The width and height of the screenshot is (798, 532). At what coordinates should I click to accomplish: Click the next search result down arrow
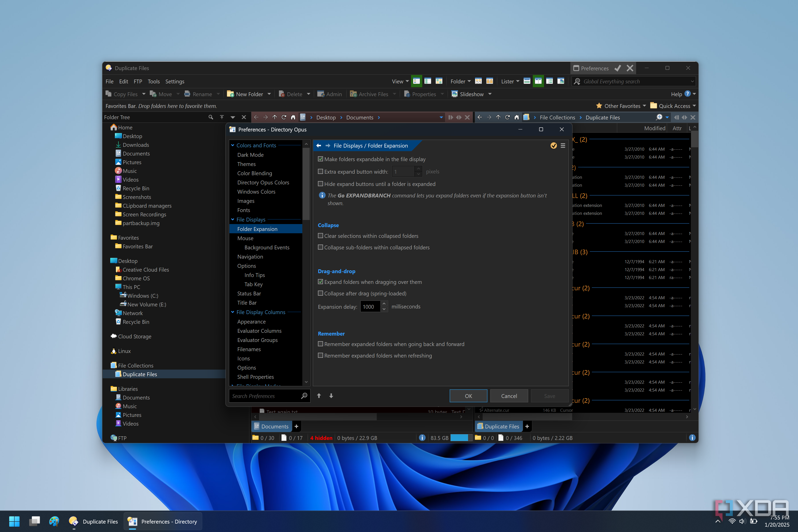(x=331, y=396)
